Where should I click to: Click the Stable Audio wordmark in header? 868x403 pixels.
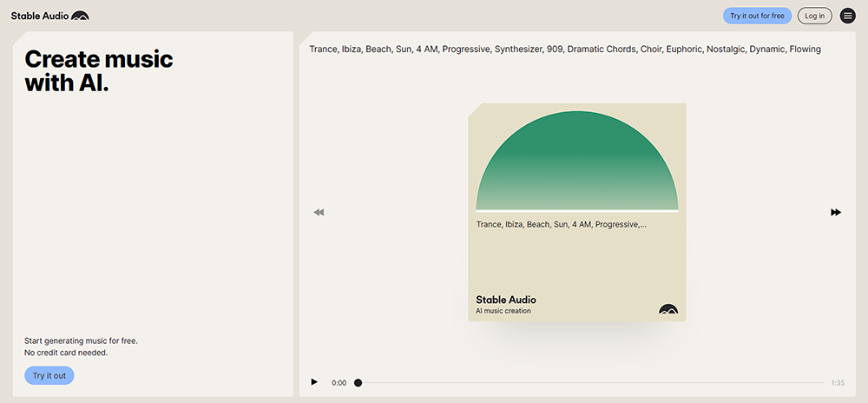(38, 16)
